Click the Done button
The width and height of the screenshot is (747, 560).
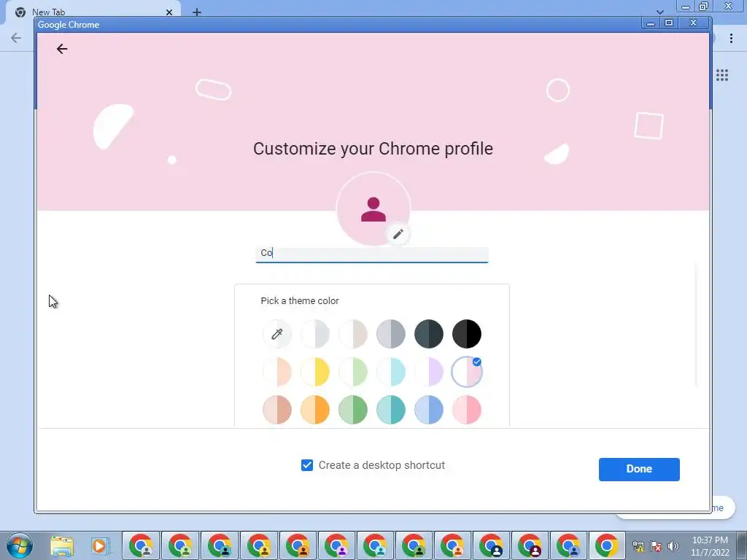pyautogui.click(x=639, y=469)
